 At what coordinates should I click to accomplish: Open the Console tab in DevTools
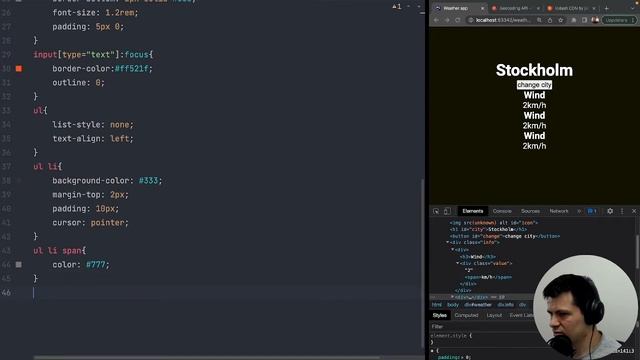click(502, 211)
